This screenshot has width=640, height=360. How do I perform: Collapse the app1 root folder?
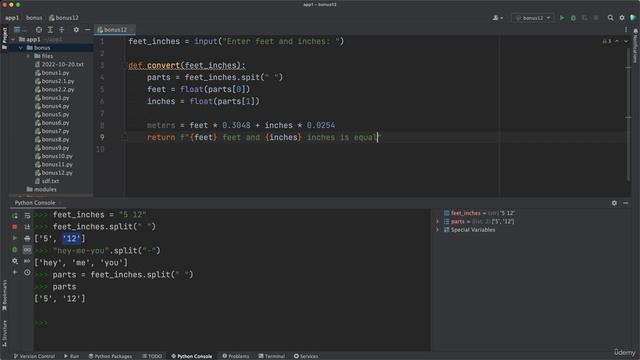point(13,40)
